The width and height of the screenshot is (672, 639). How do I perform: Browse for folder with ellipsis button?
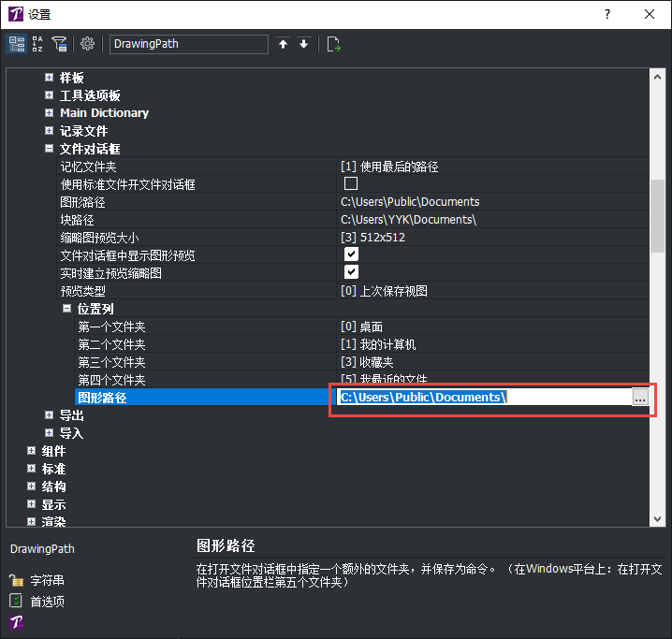click(640, 398)
